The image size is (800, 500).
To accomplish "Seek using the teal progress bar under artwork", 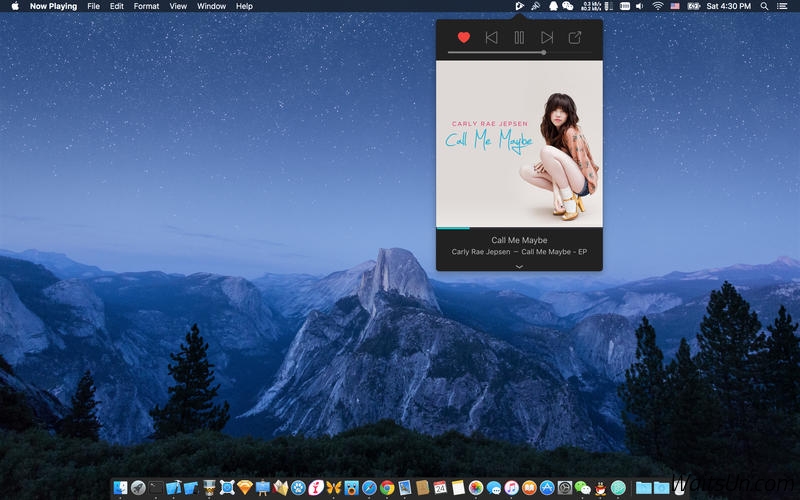I will coord(519,228).
